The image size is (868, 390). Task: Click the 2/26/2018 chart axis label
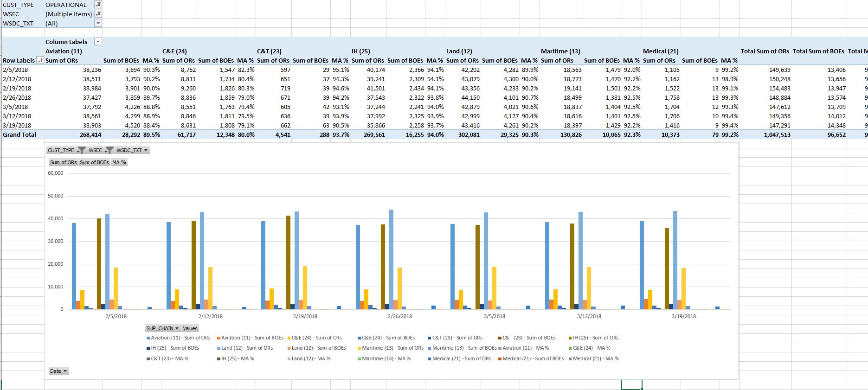point(399,316)
